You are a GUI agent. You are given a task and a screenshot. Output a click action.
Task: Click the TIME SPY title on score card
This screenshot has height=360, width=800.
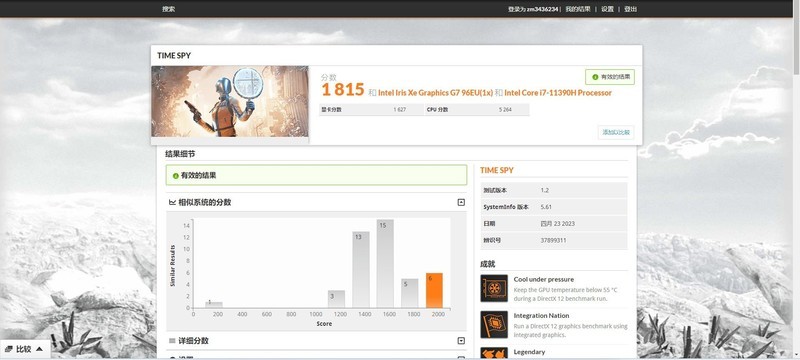point(174,56)
